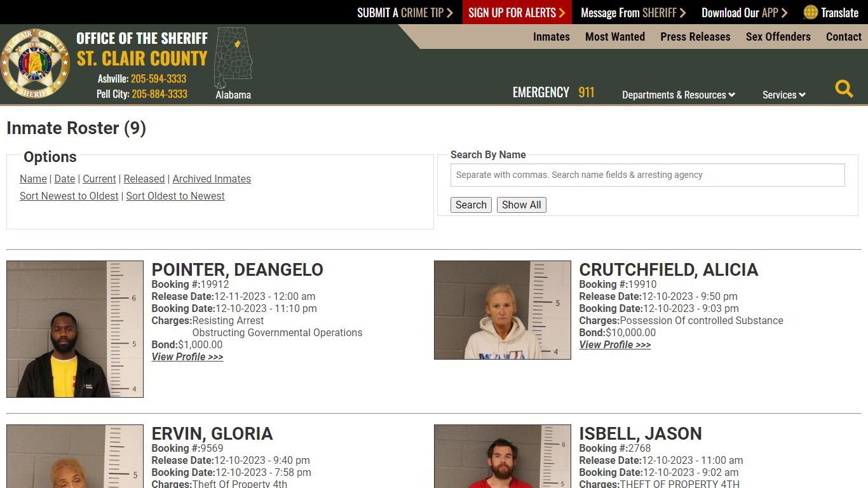Open the Contact page
The image size is (868, 488).
pyautogui.click(x=844, y=37)
